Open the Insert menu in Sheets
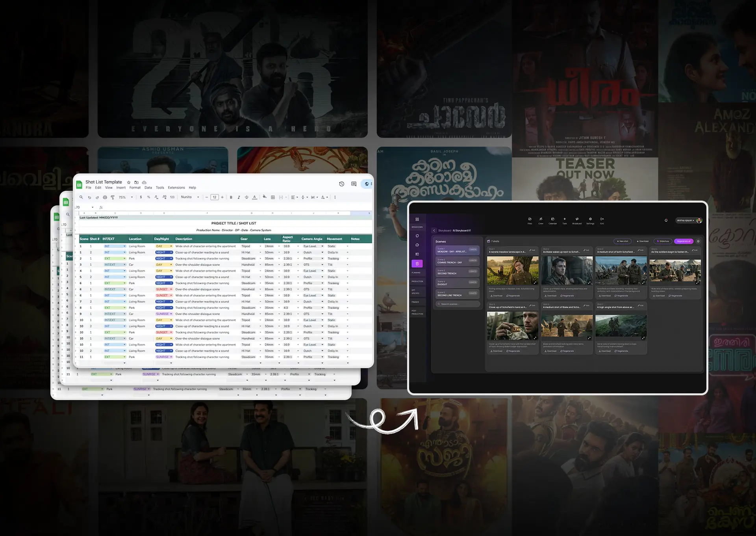The image size is (756, 536). click(121, 188)
